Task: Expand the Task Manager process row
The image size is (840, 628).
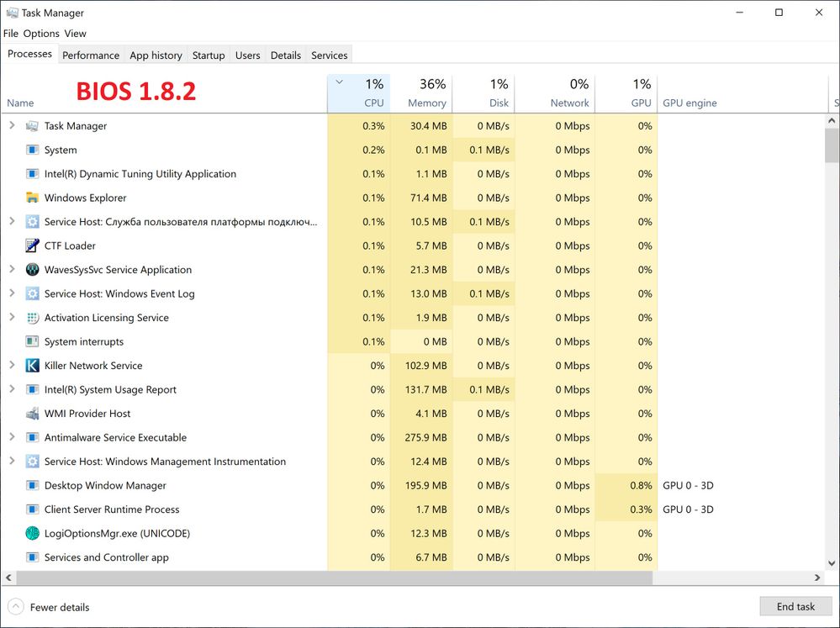Action: click(12, 125)
